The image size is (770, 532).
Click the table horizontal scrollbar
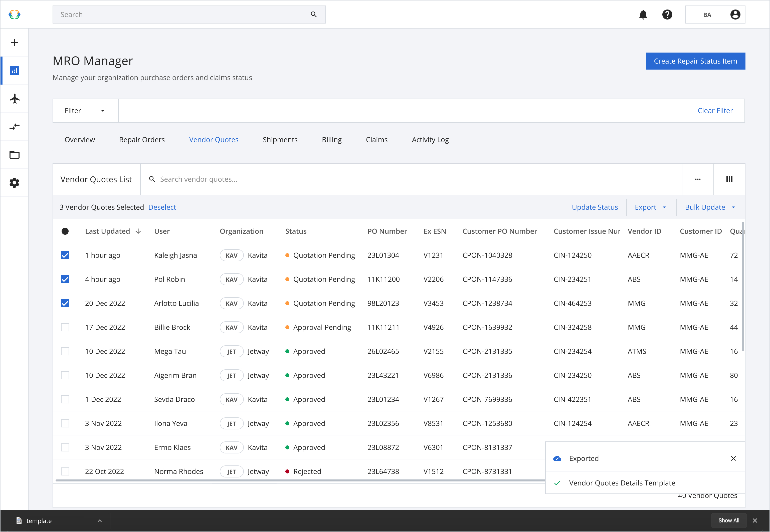click(300, 481)
